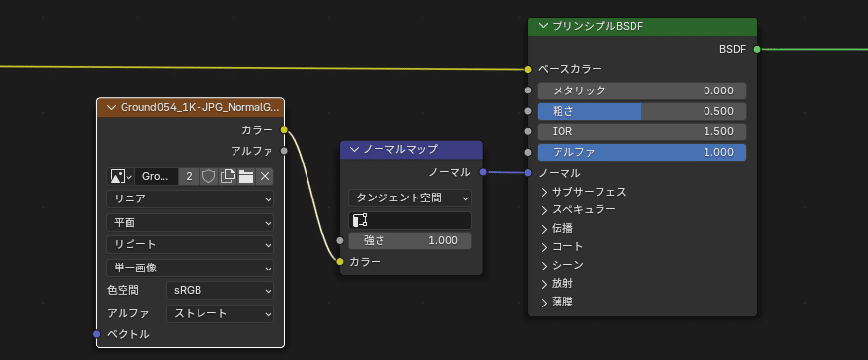This screenshot has height=360, width=868.
Task: Open the sRGB color space dropdown
Action: pos(220,290)
